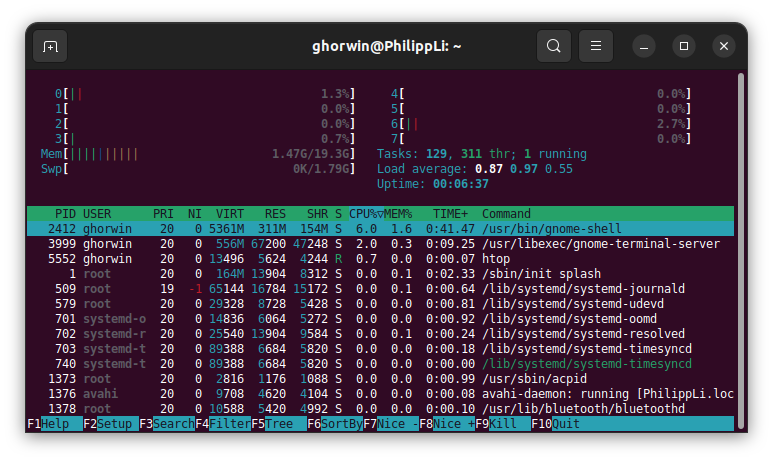Maximize the terminal window
The height and width of the screenshot is (461, 773).
point(684,46)
